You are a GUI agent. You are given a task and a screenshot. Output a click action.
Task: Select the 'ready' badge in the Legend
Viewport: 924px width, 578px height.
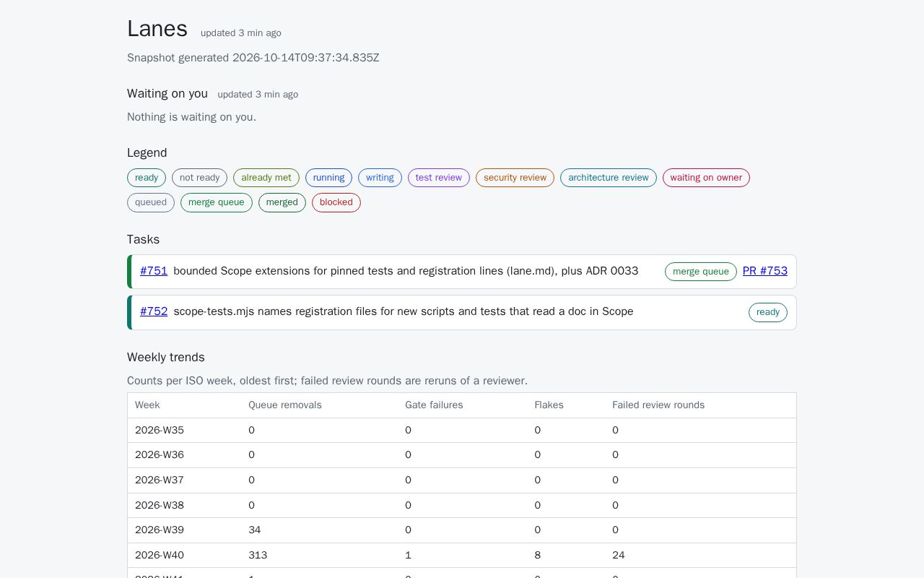147,178
